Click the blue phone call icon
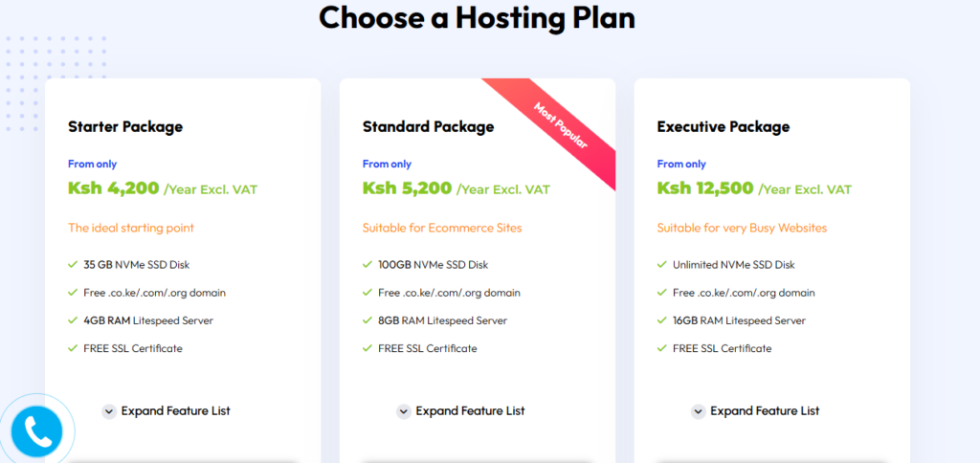 click(37, 431)
